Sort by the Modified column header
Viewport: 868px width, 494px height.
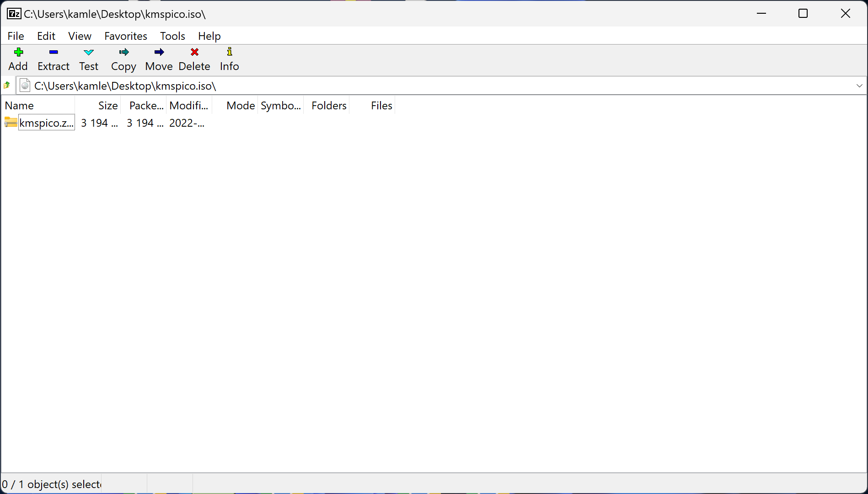(189, 106)
